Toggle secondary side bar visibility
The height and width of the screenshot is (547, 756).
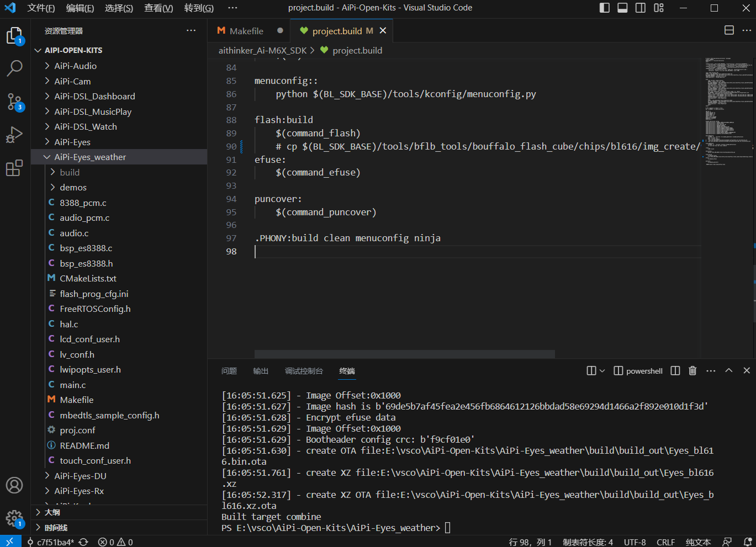641,8
